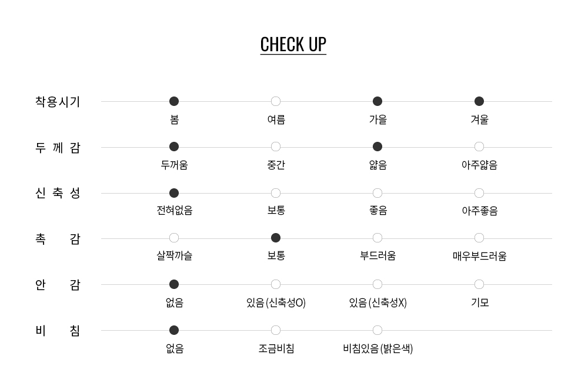Select the 살짝까슬 texture dot

174,238
